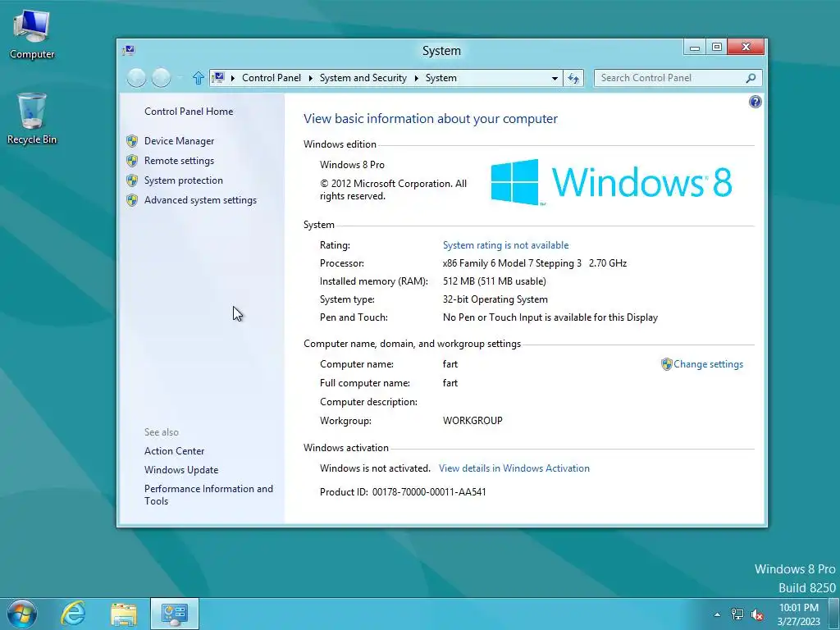View details in Windows Activation

click(514, 468)
